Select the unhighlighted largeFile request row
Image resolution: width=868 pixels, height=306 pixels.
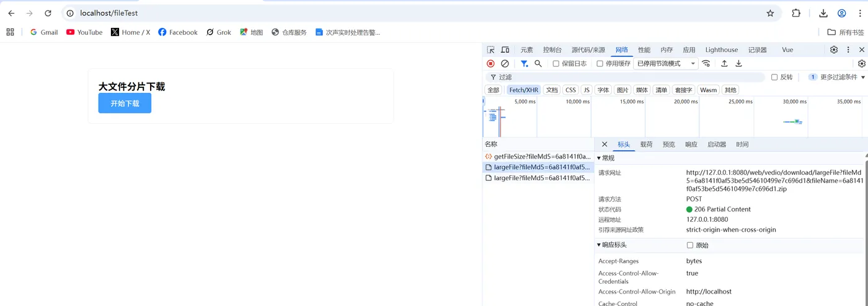538,178
